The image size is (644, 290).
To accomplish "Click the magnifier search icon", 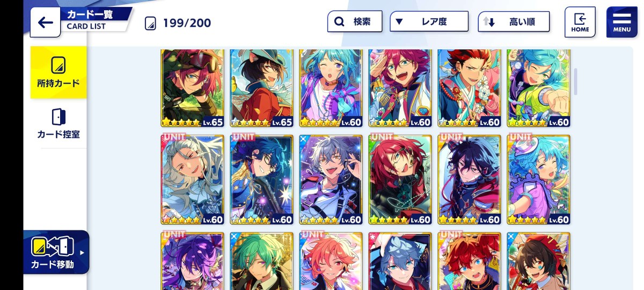I will 339,22.
